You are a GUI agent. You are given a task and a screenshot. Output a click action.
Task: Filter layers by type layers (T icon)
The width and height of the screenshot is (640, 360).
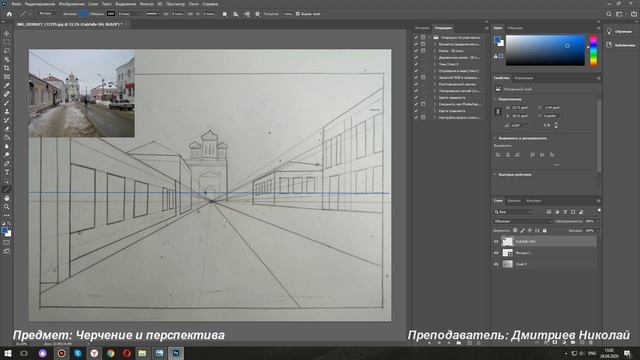[x=565, y=212]
